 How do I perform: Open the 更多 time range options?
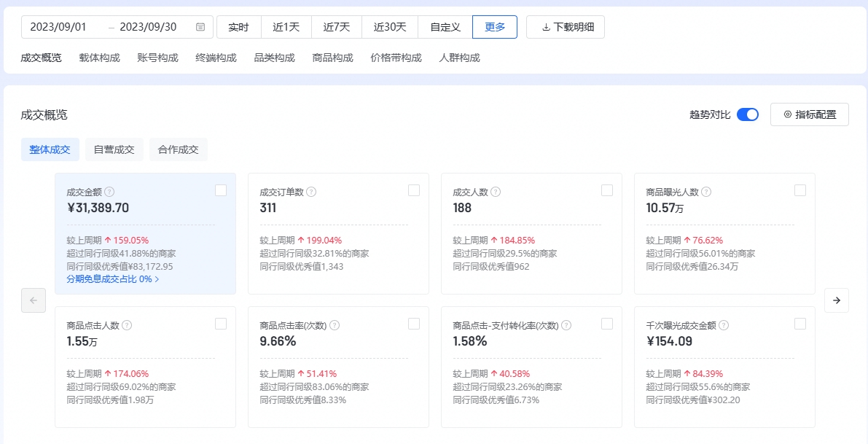(x=495, y=27)
